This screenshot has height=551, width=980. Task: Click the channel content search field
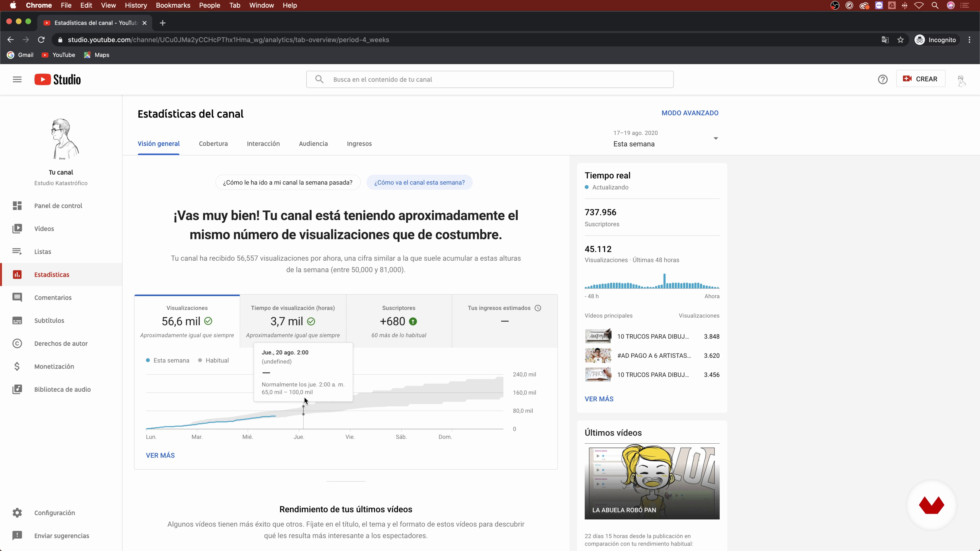pos(495,80)
